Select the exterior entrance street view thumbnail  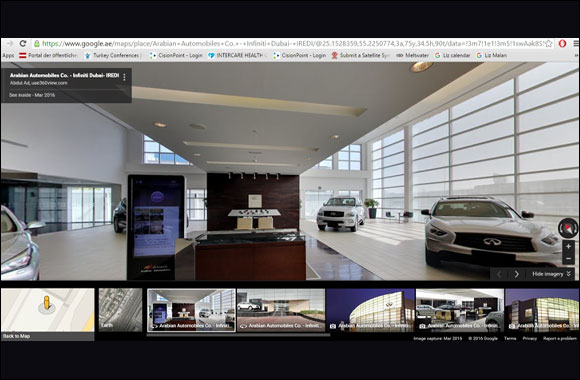click(281, 310)
